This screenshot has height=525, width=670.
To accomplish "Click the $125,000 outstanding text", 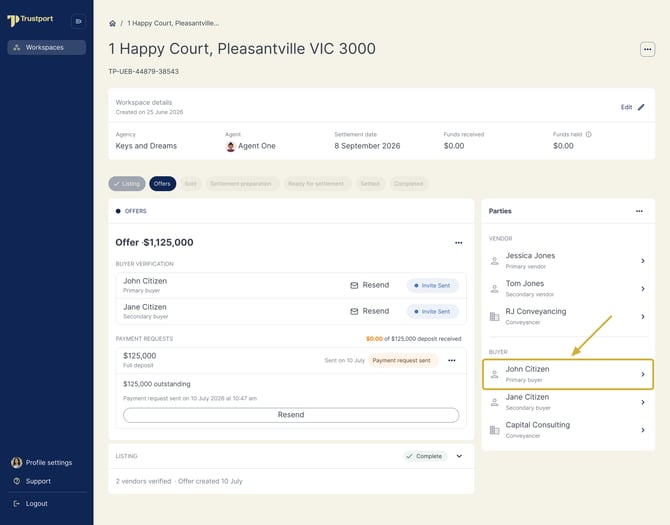I will [157, 384].
